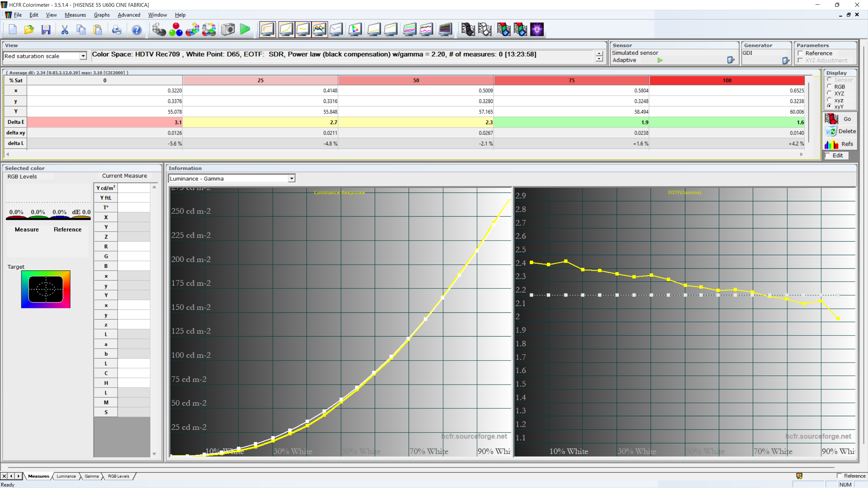Open the Measures menu
Image resolution: width=868 pixels, height=488 pixels.
click(x=75, y=15)
